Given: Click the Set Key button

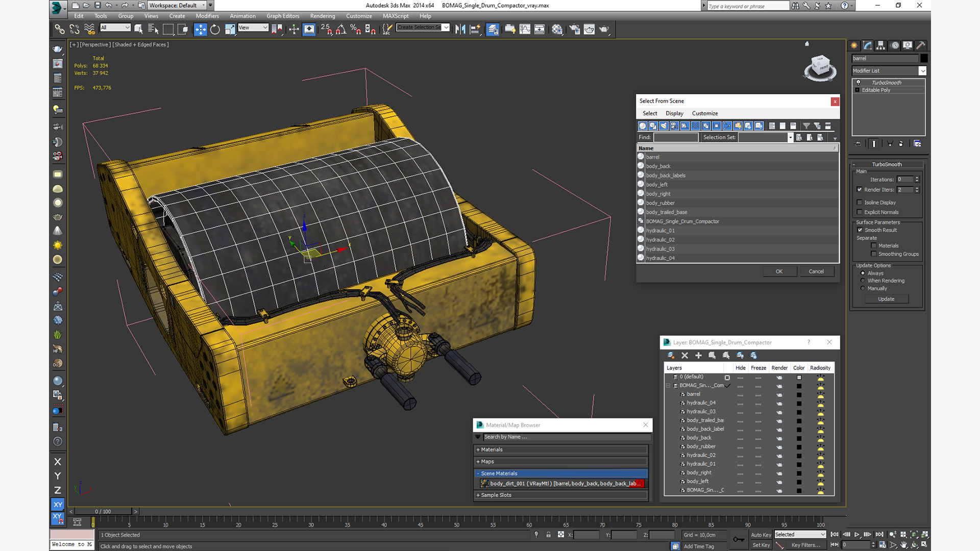Looking at the screenshot, I should point(761,545).
